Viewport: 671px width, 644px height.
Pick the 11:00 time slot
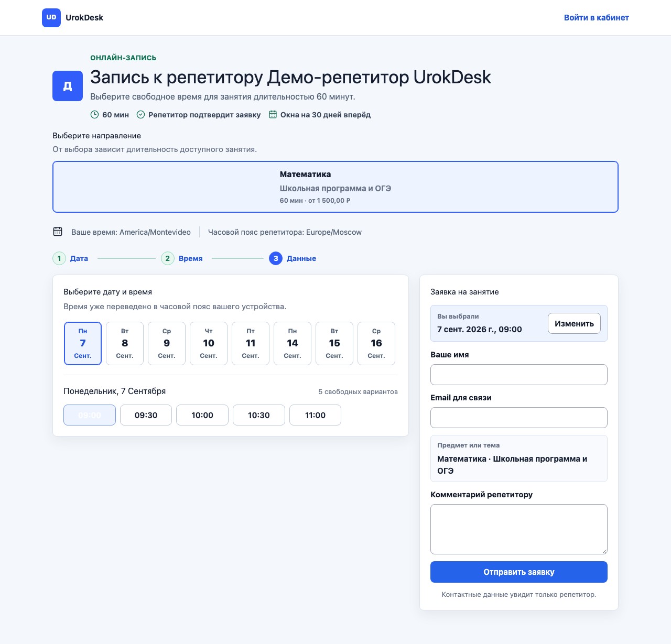tap(315, 415)
